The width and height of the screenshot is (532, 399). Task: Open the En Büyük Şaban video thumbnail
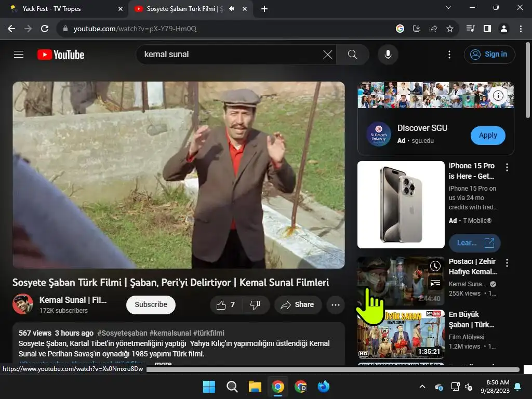coord(401,334)
